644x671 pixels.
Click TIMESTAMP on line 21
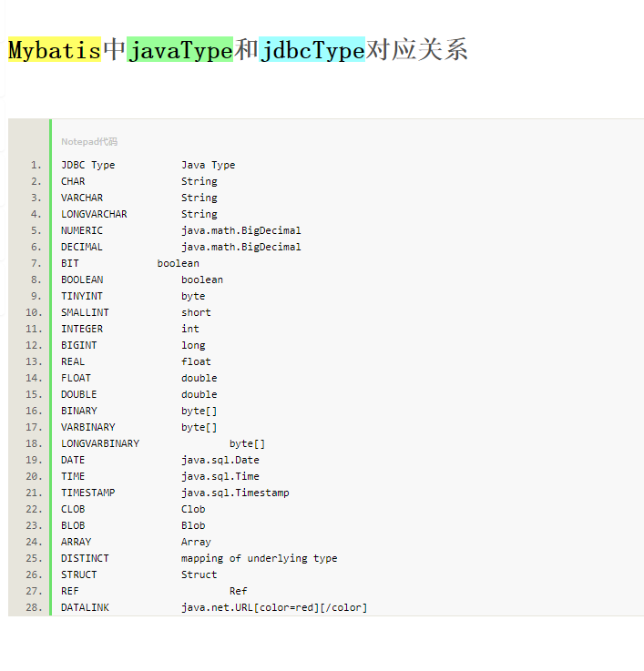point(87,493)
